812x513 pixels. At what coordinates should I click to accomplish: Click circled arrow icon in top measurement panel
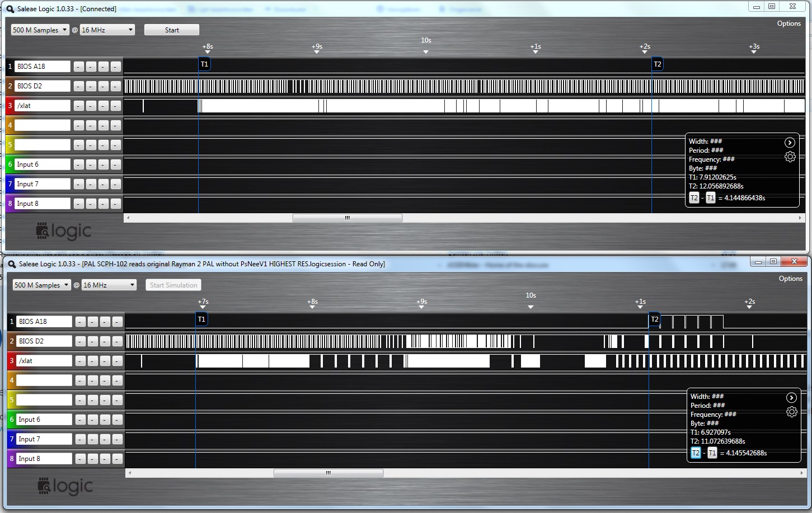point(790,143)
